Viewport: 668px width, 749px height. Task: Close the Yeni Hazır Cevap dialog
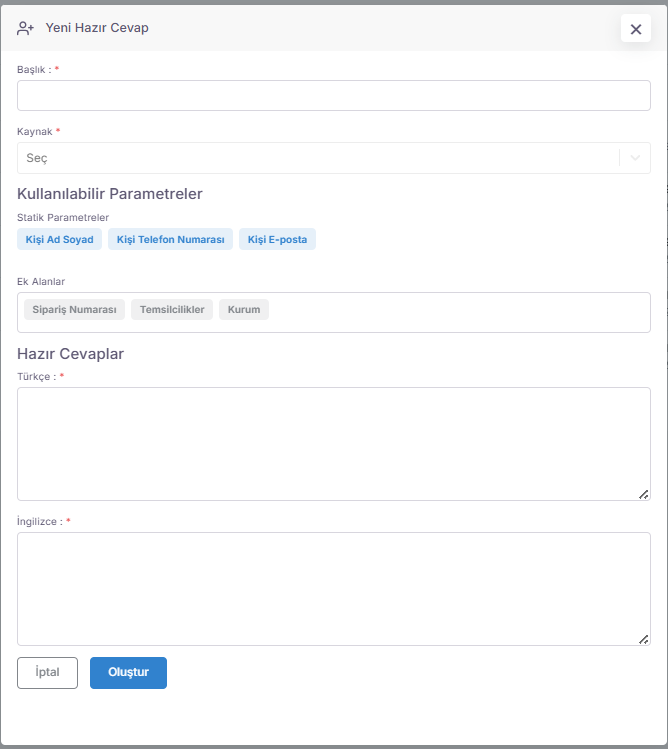click(x=636, y=29)
